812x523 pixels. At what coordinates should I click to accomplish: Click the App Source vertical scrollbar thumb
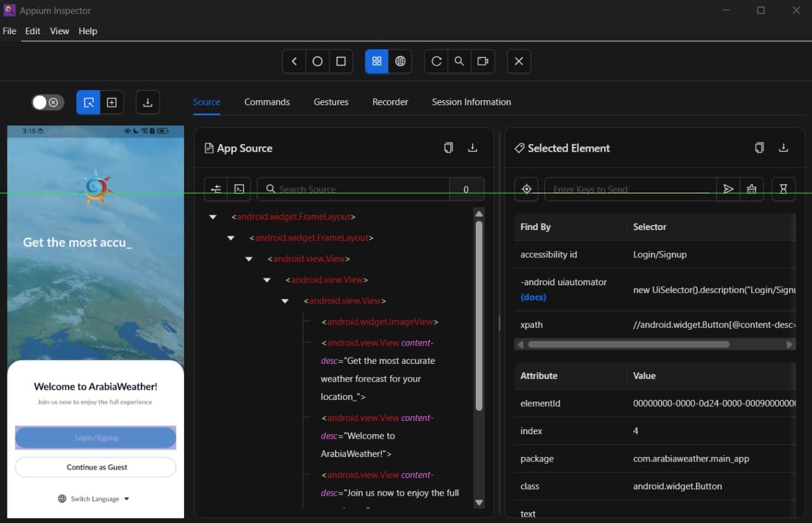pyautogui.click(x=479, y=315)
